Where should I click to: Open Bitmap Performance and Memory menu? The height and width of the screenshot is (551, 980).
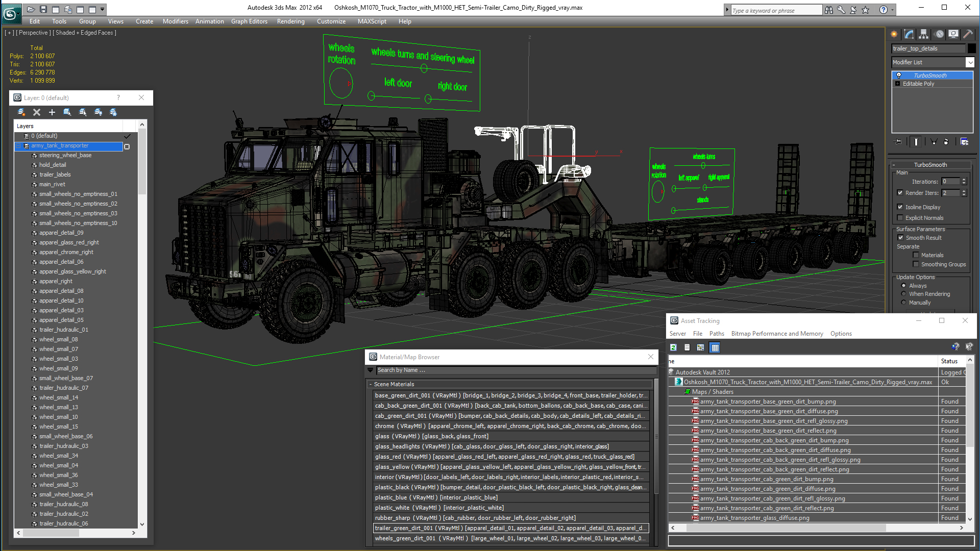[x=777, y=334]
